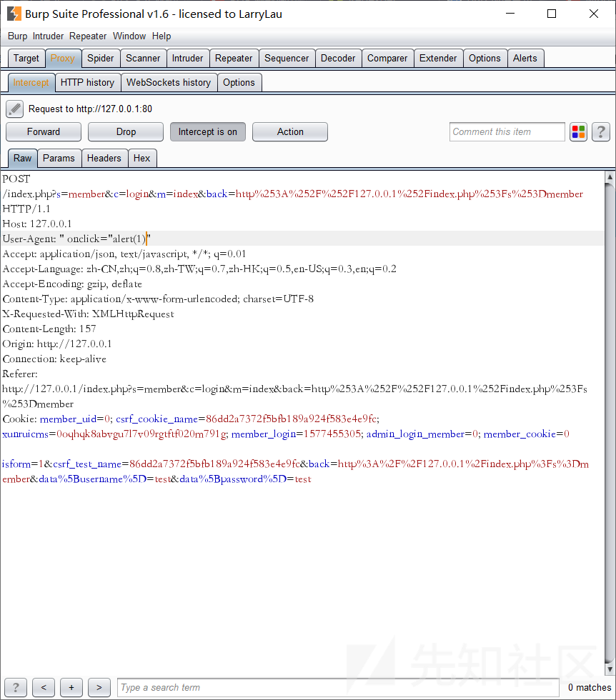Open the Proxy Options sub-tab

239,83
